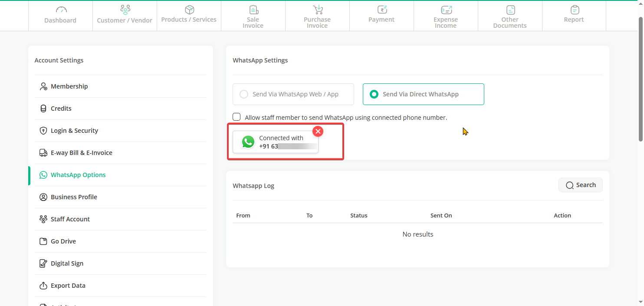Open Expense Income icon in navbar

tap(446, 10)
